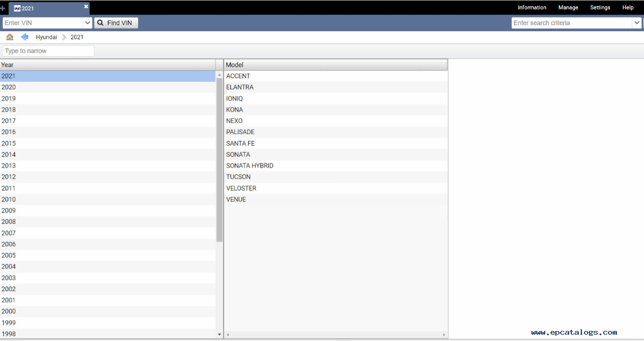Choose the NEXO model
The height and width of the screenshot is (341, 644).
tap(336, 121)
